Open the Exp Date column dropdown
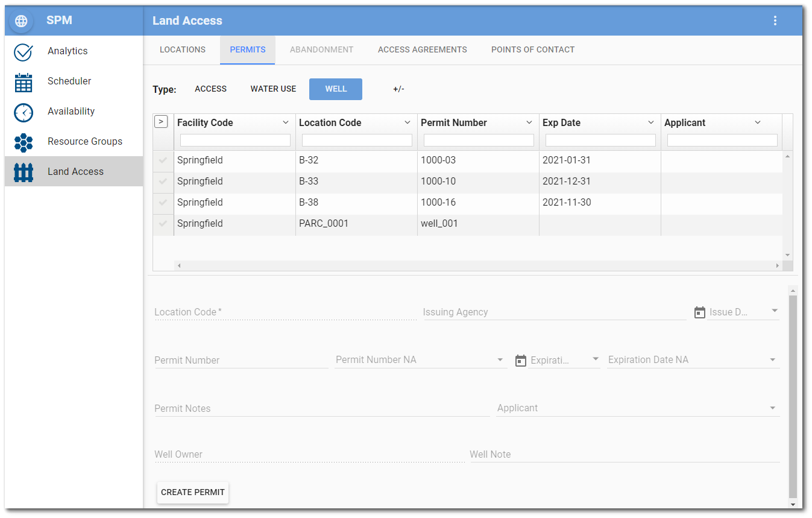The width and height of the screenshot is (812, 518). tap(651, 122)
